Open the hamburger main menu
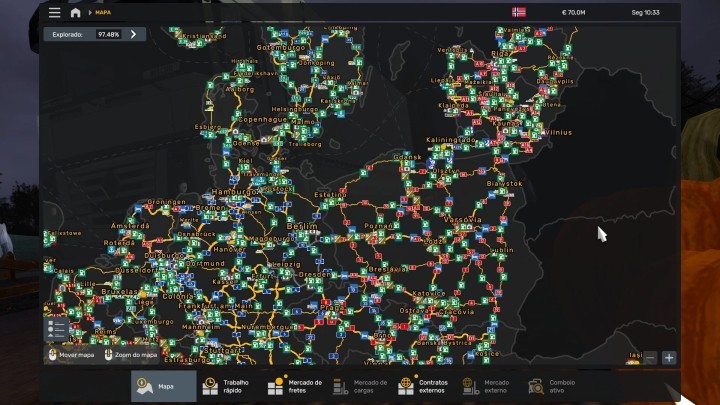720x405 pixels. [55, 12]
